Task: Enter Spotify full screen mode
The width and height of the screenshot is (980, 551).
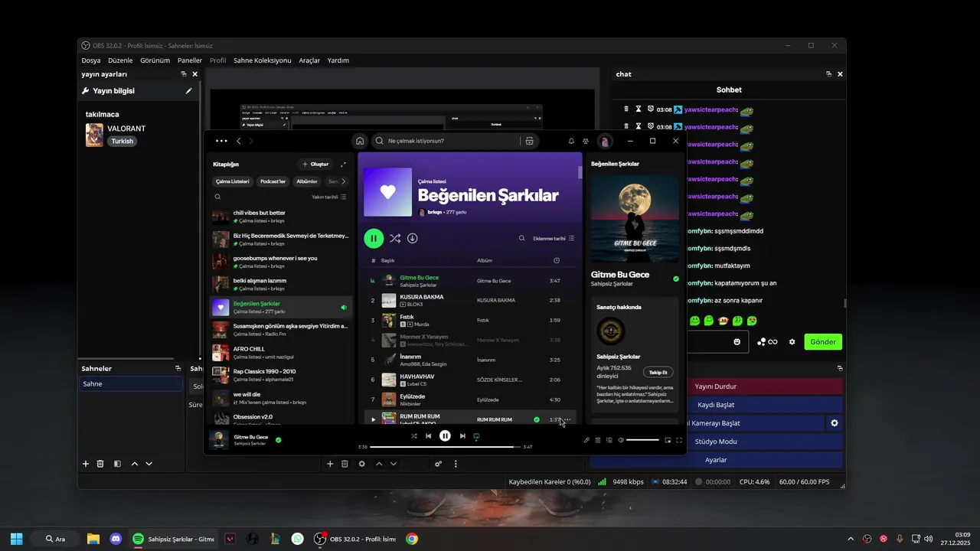Action: [679, 440]
